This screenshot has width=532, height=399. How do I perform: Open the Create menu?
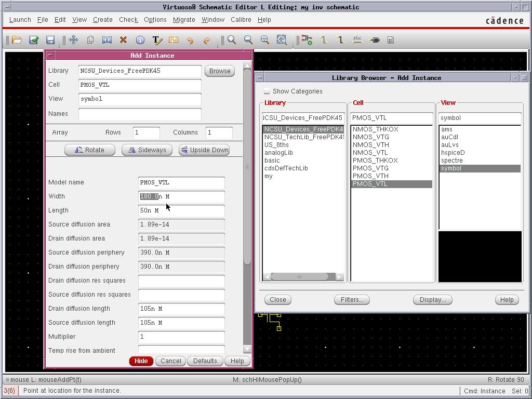(x=103, y=20)
